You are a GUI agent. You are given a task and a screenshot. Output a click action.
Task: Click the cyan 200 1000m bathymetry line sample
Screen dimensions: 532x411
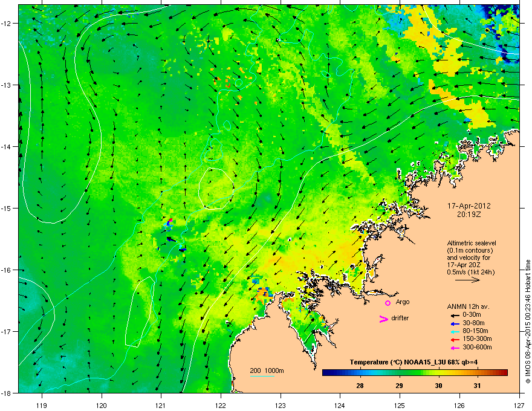pyautogui.click(x=262, y=376)
